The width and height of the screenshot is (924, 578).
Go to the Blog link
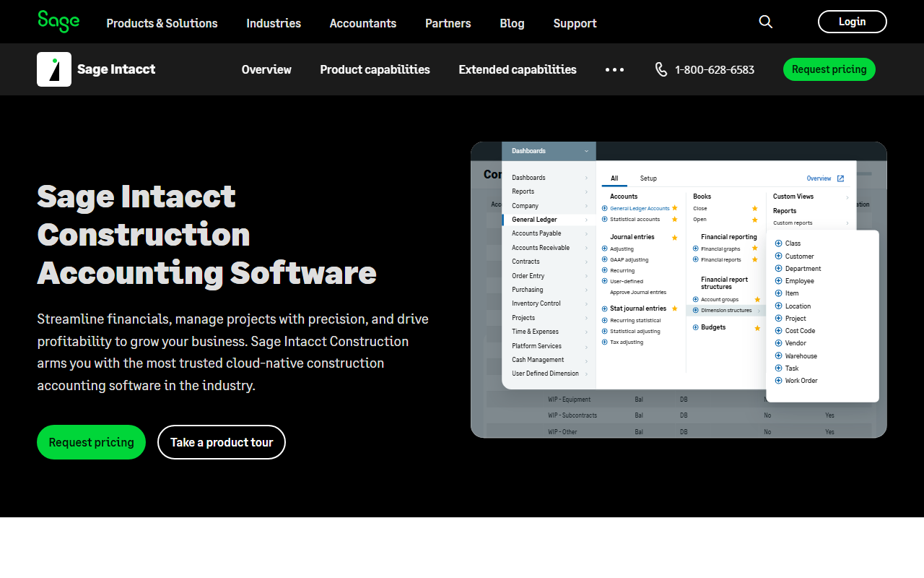pyautogui.click(x=512, y=23)
